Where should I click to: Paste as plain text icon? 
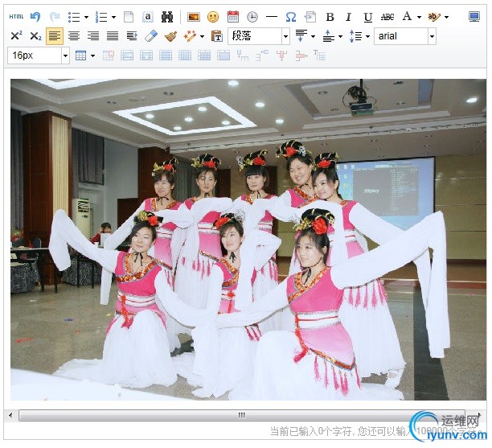(217, 36)
